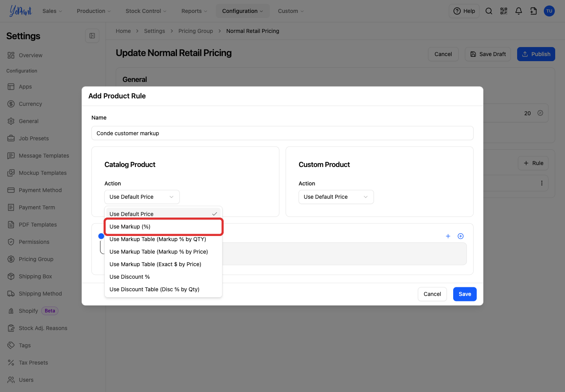Click the plus icon in rule condition row
Screen dimensions: 565x392
448,236
